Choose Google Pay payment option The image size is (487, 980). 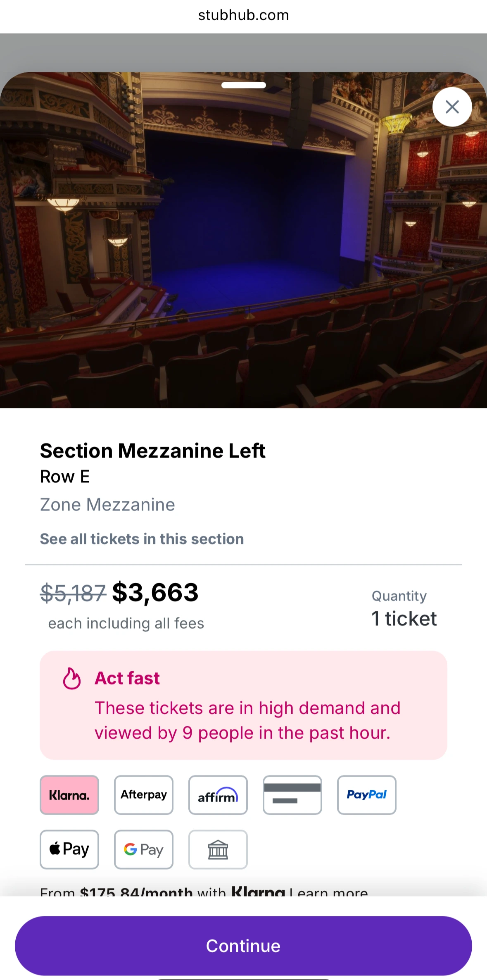point(143,849)
